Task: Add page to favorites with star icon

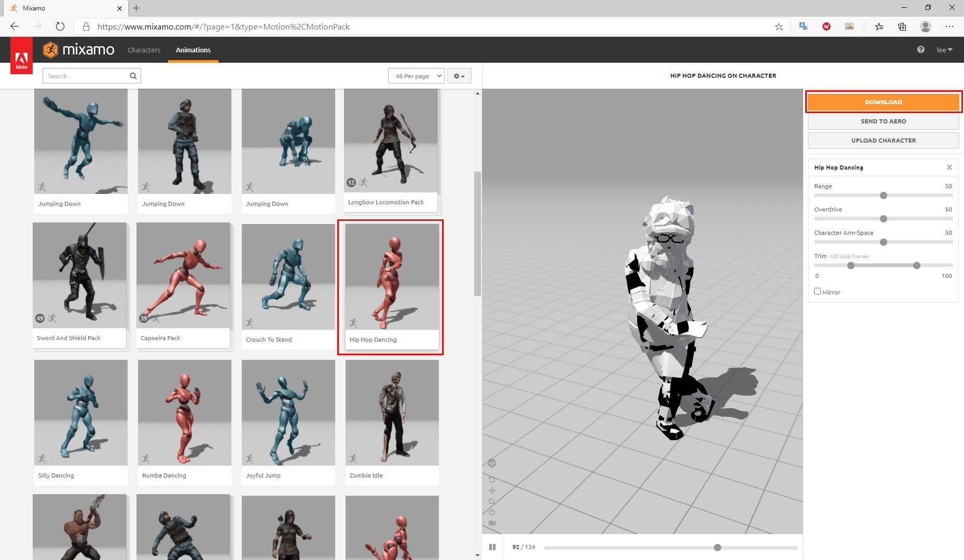Action: 779,26
